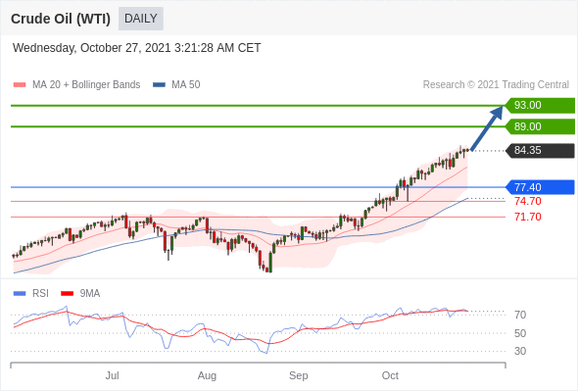The width and height of the screenshot is (578, 392).
Task: Select the 89.00 green resistance tag
Action: point(540,126)
